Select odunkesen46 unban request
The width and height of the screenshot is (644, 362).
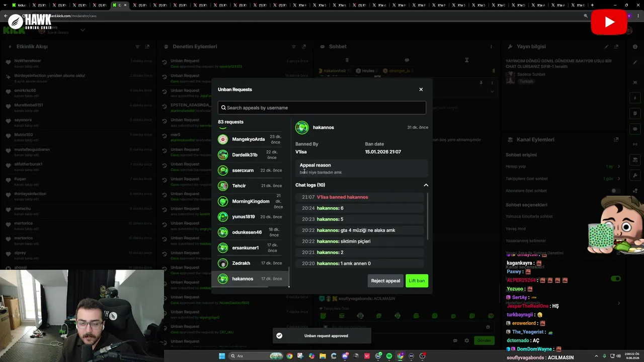pyautogui.click(x=250, y=232)
